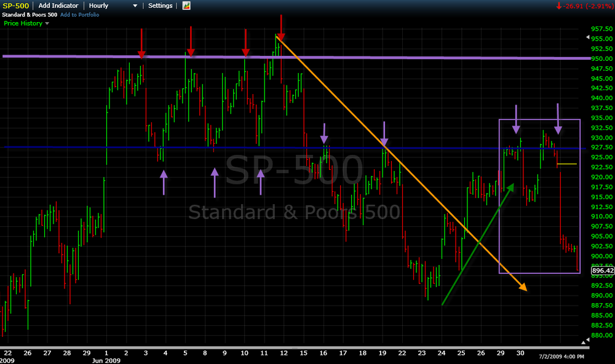615x364 pixels.
Task: Click the date label 3 on the time axis
Action: click(146, 353)
